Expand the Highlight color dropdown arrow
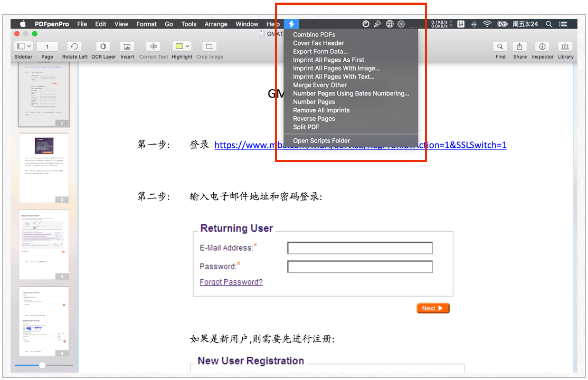This screenshot has width=588, height=380. click(187, 46)
